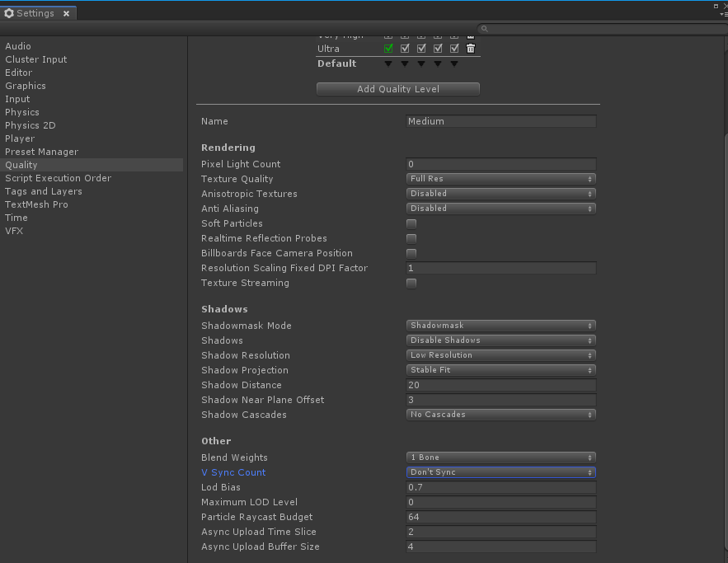Select Physics settings category
The width and height of the screenshot is (728, 563).
click(x=22, y=112)
